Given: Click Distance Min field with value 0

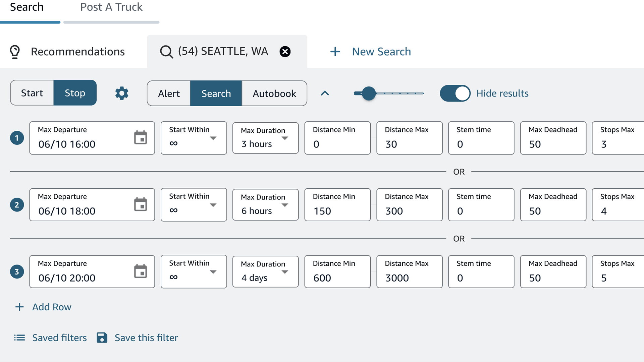Looking at the screenshot, I should 337,138.
